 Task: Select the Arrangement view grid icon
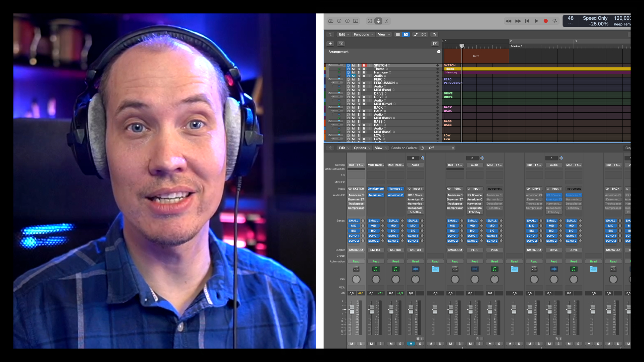[x=397, y=35]
